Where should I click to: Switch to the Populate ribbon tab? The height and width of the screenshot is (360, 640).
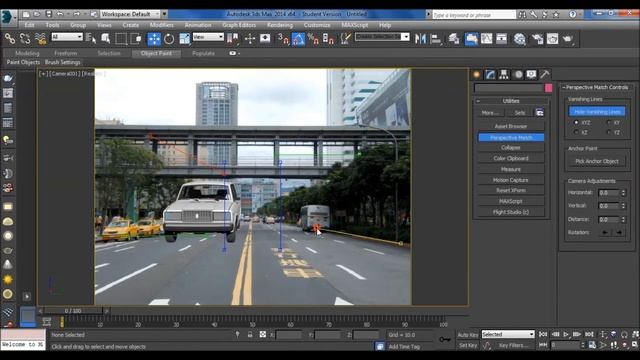tap(203, 53)
